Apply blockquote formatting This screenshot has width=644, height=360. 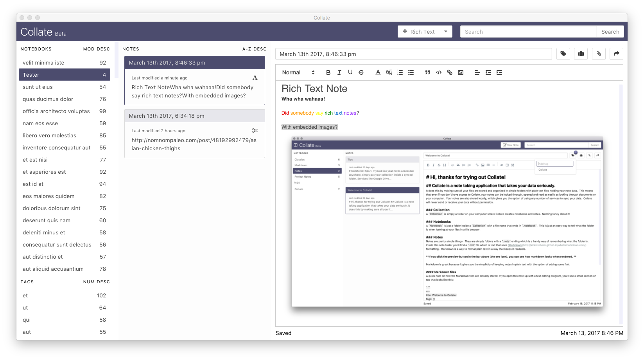click(x=427, y=72)
